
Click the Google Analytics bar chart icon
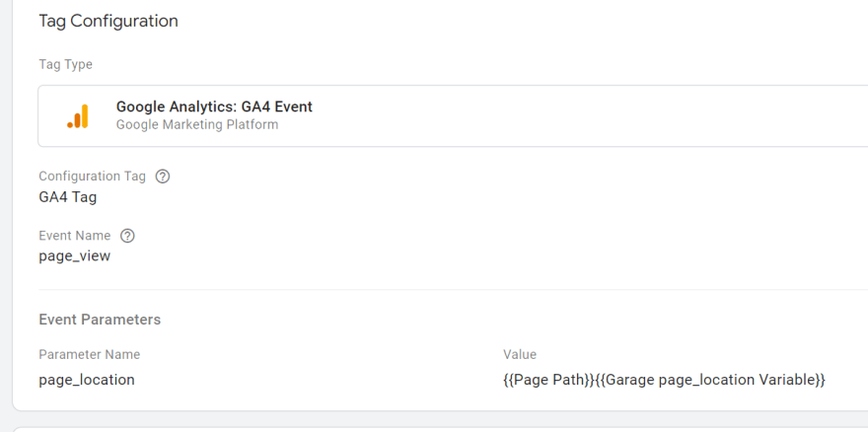[78, 116]
